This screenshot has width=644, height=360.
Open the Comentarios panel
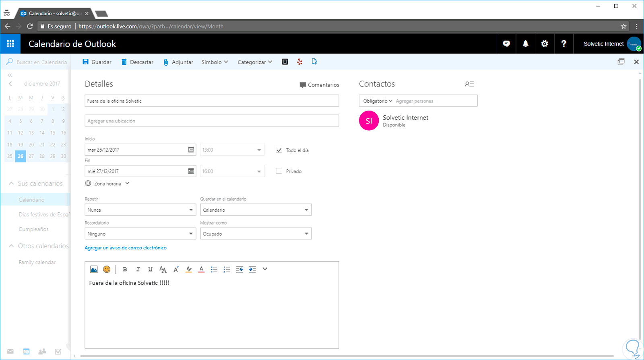[x=319, y=85]
